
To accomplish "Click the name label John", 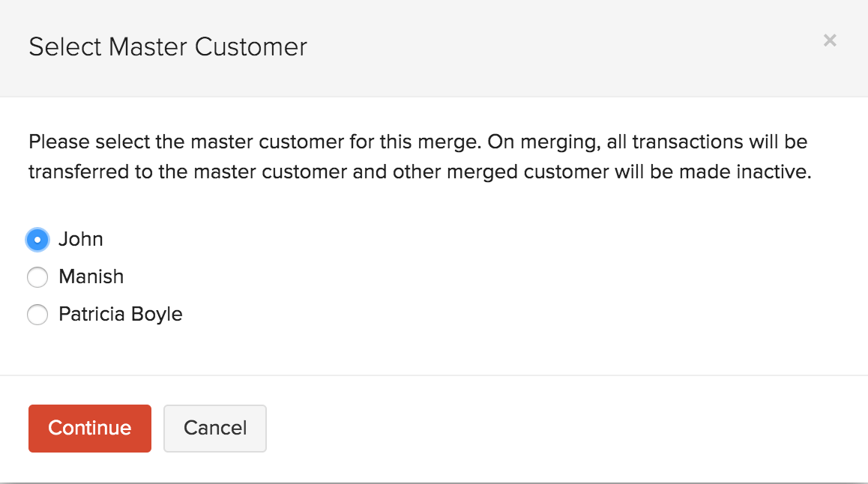I will click(82, 239).
